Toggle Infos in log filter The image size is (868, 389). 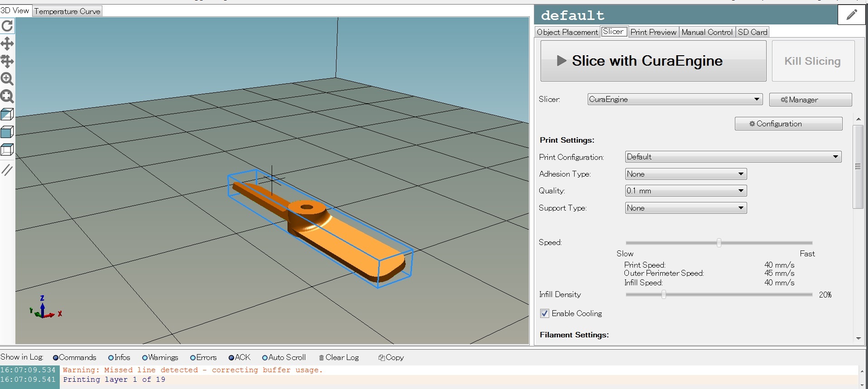click(119, 358)
